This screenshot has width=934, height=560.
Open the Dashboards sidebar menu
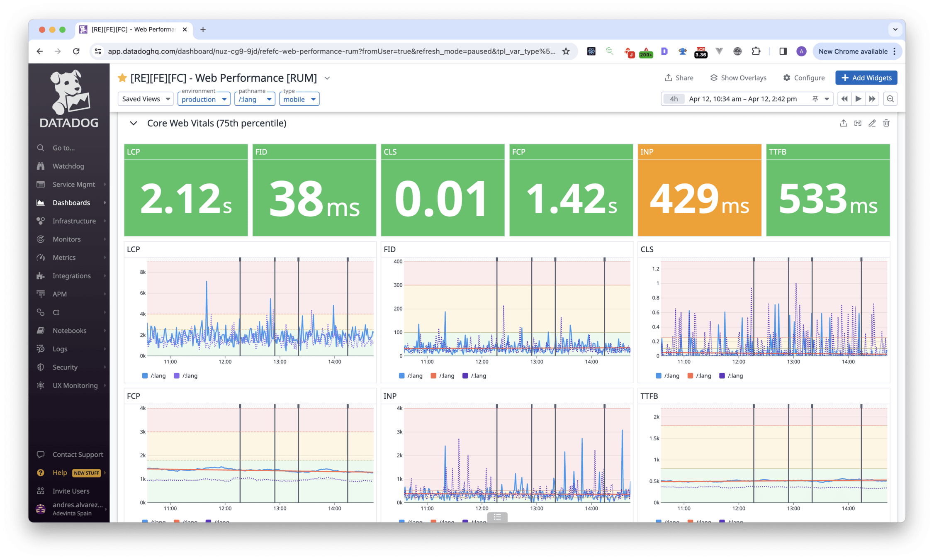pyautogui.click(x=71, y=202)
